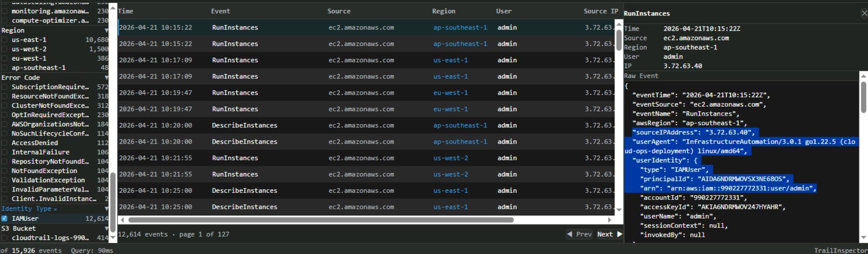
Task: Click the Raw Event scroll-down arrow
Action: pos(863,238)
